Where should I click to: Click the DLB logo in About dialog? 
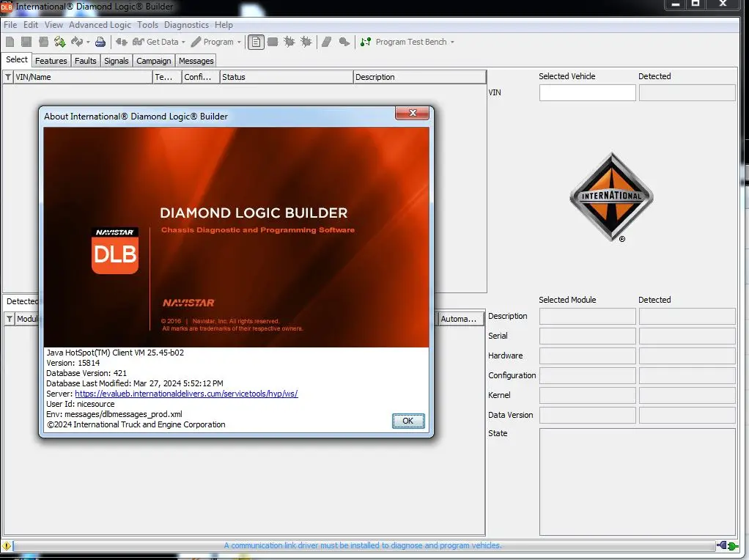click(115, 251)
